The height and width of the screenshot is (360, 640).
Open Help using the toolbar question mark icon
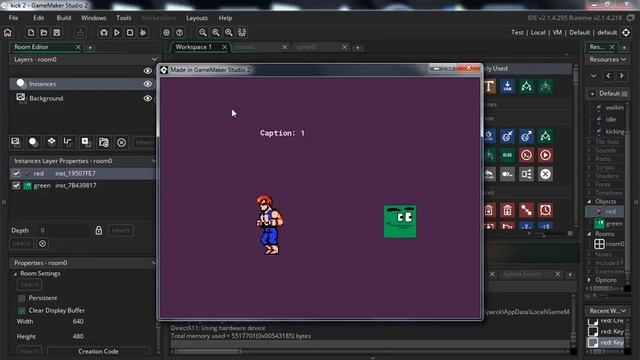click(x=179, y=33)
